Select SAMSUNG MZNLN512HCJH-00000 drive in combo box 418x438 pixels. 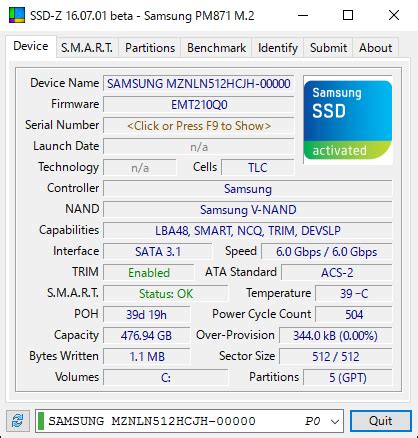(x=189, y=421)
